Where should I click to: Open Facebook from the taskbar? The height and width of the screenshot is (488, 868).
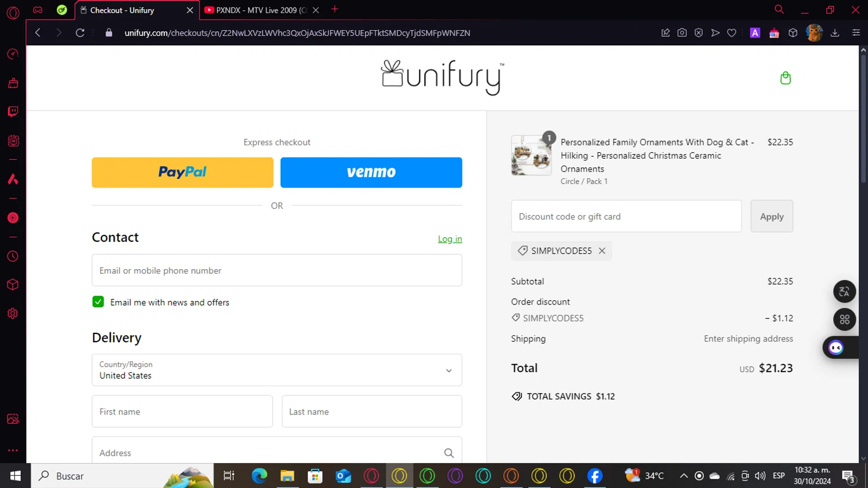(x=595, y=476)
